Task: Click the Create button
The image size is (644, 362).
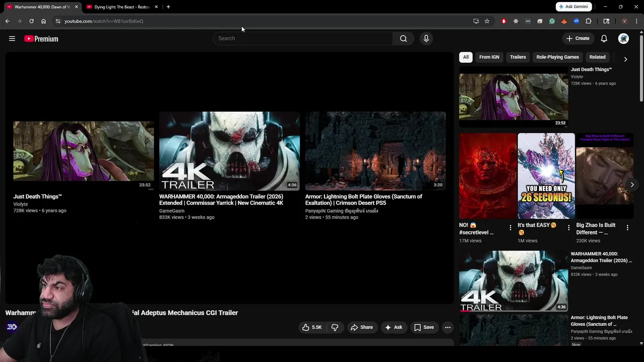Action: [578, 39]
